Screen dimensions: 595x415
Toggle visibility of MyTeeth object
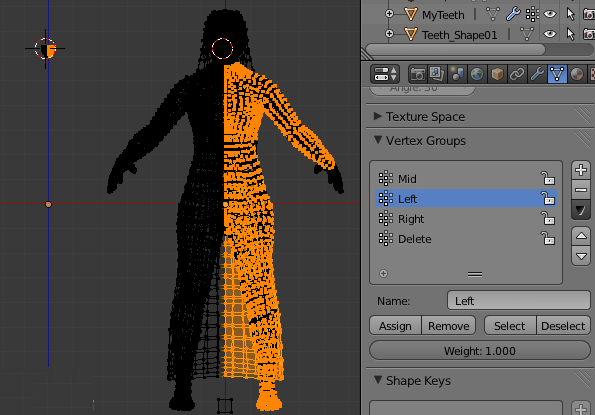(x=549, y=14)
